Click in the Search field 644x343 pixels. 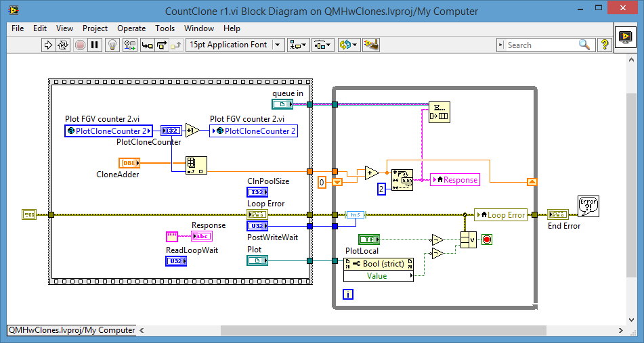click(540, 45)
